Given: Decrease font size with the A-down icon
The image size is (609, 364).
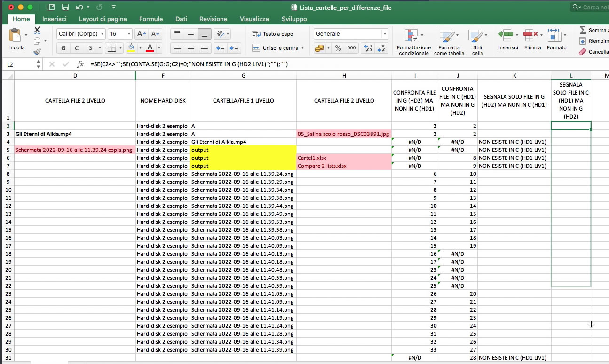Looking at the screenshot, I should pos(155,34).
